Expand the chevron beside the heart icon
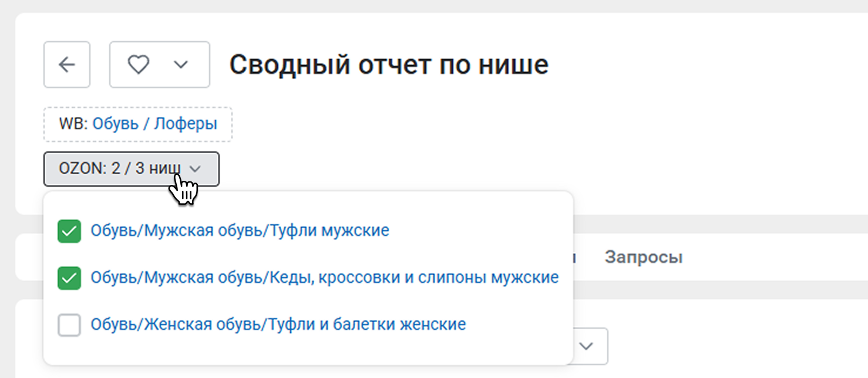This screenshot has width=868, height=378. (x=181, y=65)
